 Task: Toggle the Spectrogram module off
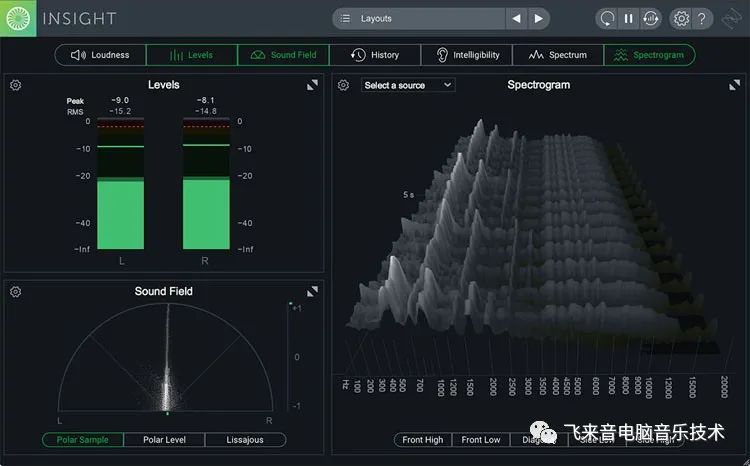pos(650,55)
